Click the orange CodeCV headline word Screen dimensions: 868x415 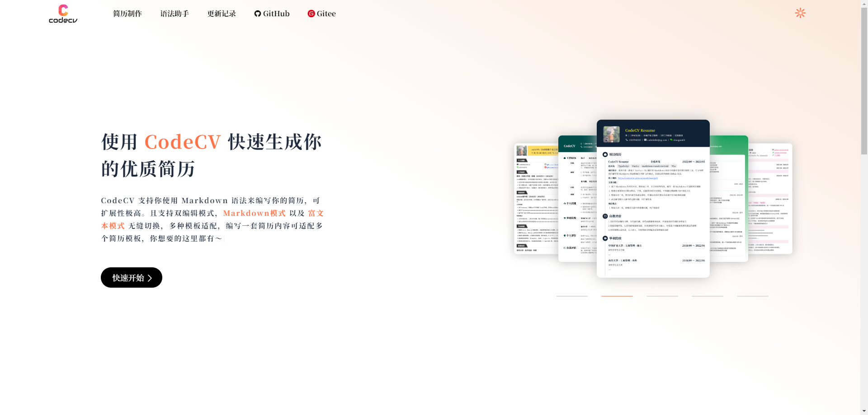[x=183, y=142]
